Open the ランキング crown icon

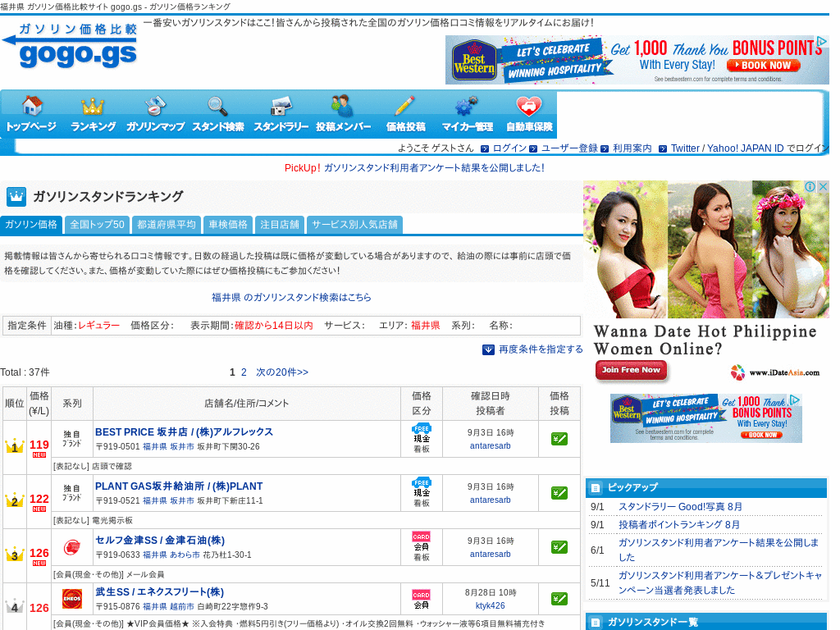pyautogui.click(x=93, y=106)
